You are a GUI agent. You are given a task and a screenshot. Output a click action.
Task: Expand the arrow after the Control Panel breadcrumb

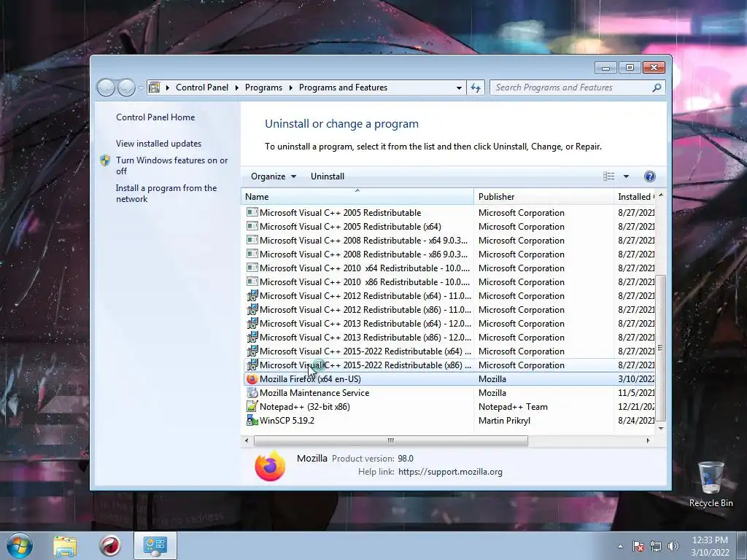click(237, 87)
